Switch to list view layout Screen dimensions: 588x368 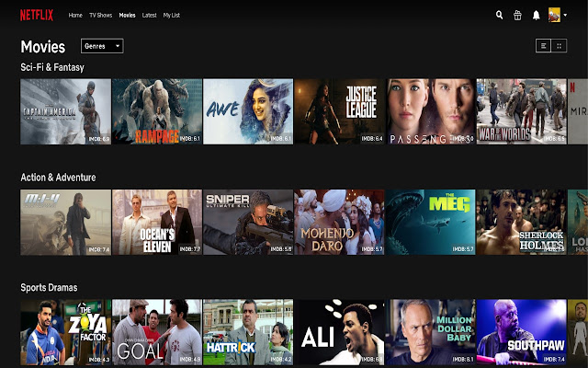click(x=543, y=46)
